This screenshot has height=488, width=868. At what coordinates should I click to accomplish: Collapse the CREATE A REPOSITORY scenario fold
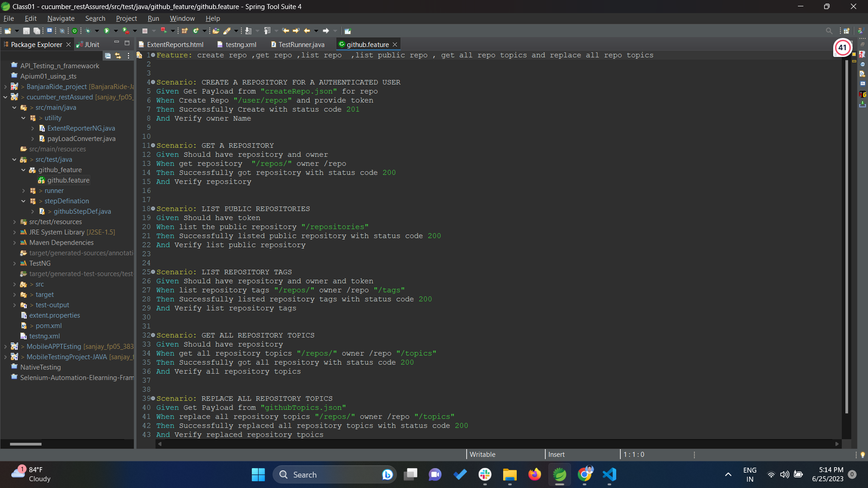[x=153, y=82]
